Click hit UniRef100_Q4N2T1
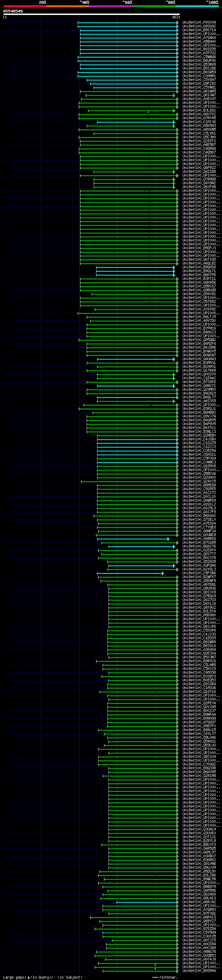Screen dimensions: 222x980 [199, 386]
